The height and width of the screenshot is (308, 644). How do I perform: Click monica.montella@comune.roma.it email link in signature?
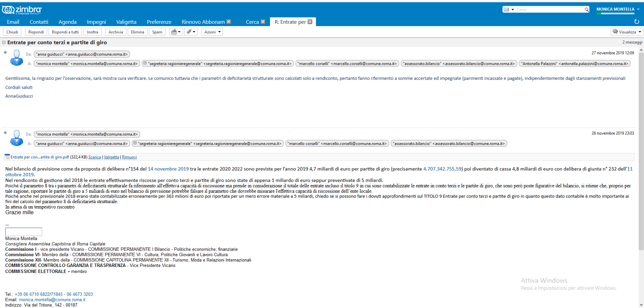(52, 300)
